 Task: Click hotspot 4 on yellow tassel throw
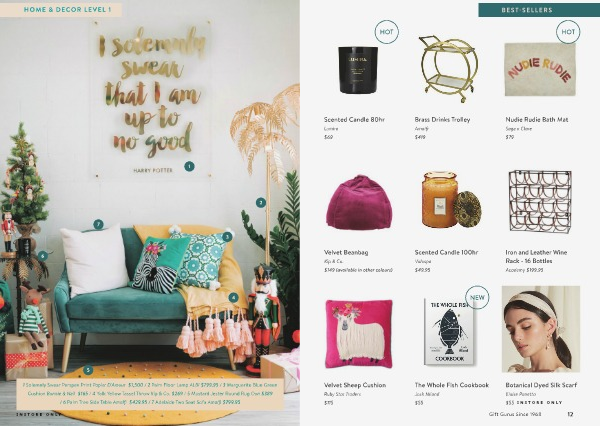(233, 297)
